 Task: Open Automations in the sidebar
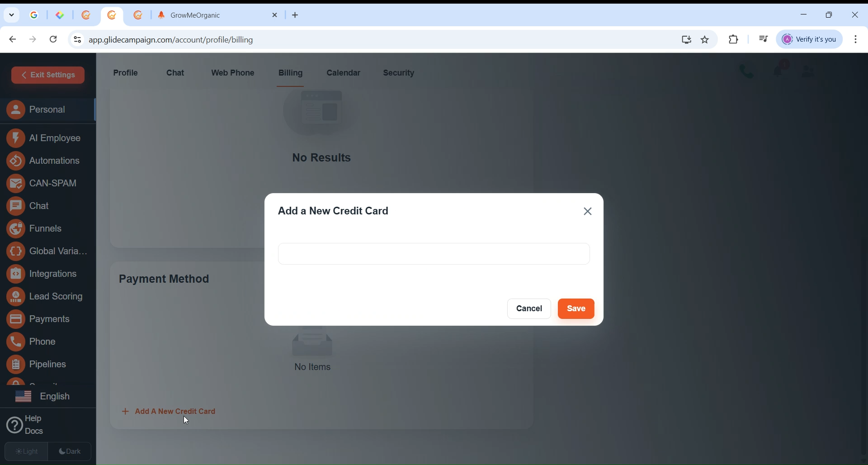tap(45, 161)
